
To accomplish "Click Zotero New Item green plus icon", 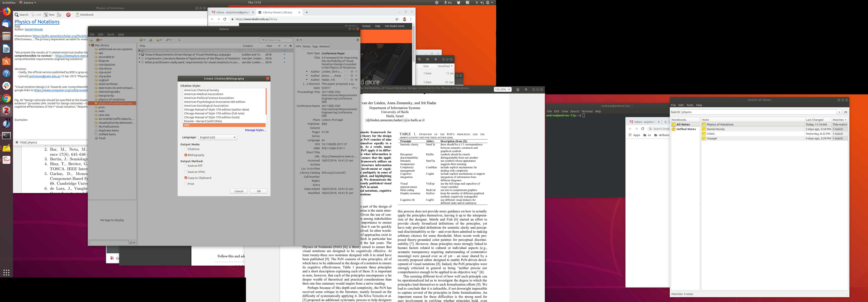I will [x=141, y=40].
